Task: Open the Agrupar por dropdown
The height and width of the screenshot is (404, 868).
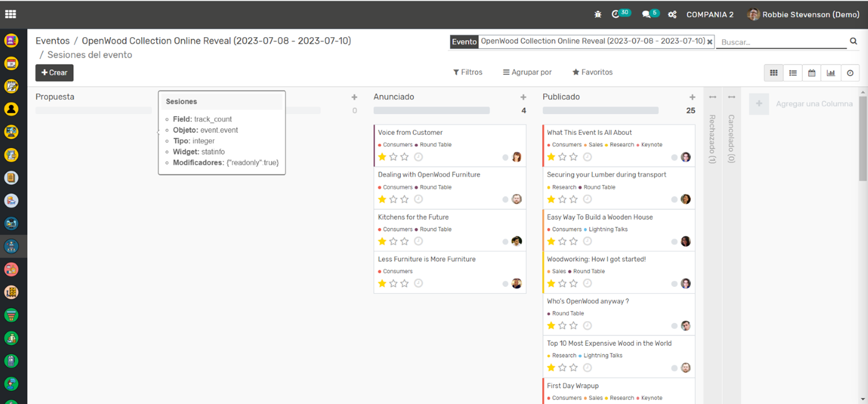Action: (527, 73)
